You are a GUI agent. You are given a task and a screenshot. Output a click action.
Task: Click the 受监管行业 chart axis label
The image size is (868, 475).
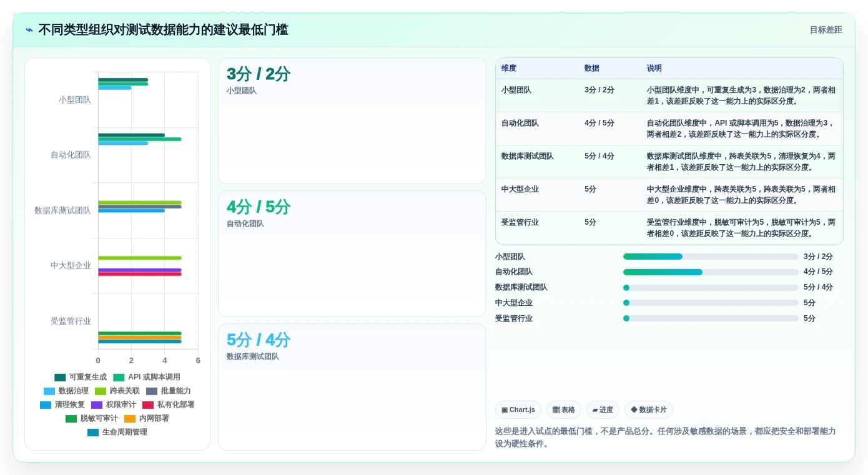pos(71,321)
